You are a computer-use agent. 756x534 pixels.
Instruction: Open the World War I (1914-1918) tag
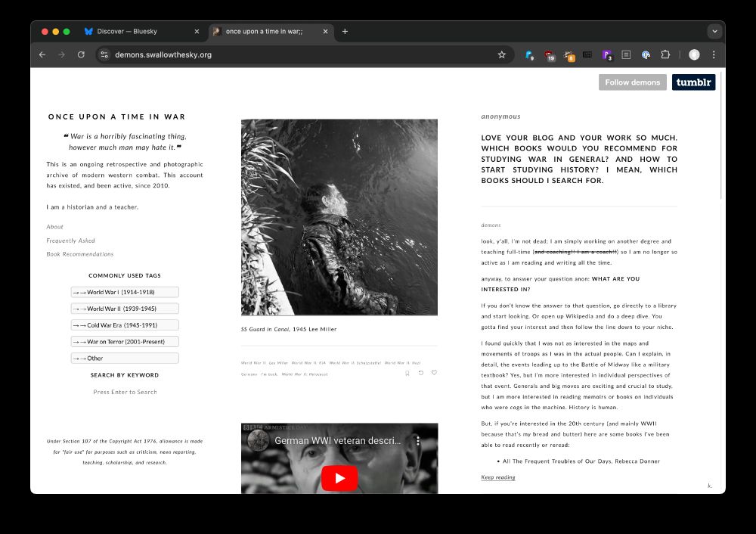125,292
